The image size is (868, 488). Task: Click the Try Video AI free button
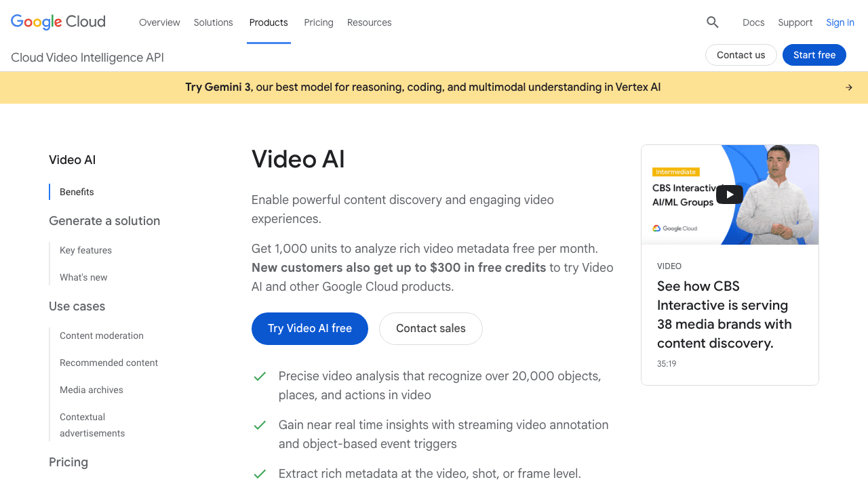(309, 329)
